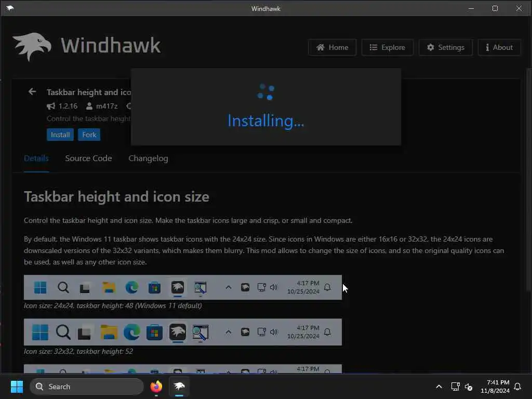Screen dimensions: 532x399
Task: Switch to the Source Code tab
Action: coord(88,158)
